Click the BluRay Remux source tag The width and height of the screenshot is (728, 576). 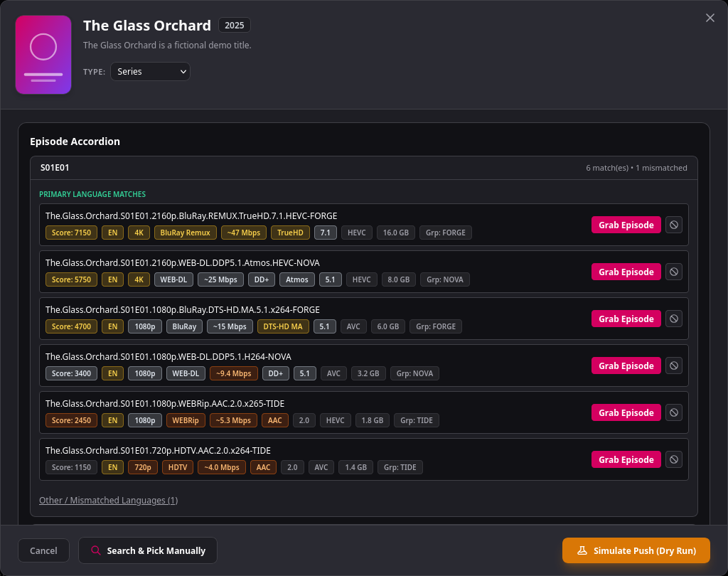pyautogui.click(x=186, y=233)
